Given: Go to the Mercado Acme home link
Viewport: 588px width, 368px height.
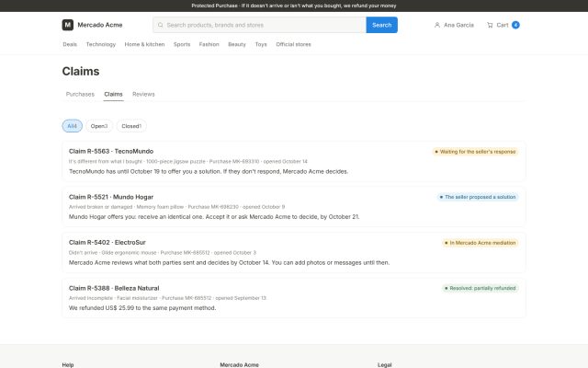Looking at the screenshot, I should click(92, 25).
